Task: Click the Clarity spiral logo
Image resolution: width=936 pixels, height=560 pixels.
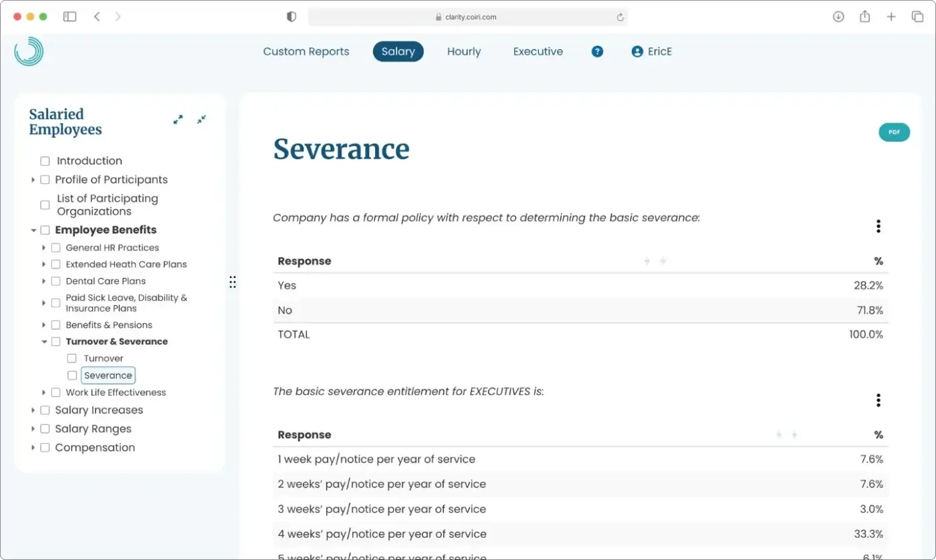Action: pos(28,51)
